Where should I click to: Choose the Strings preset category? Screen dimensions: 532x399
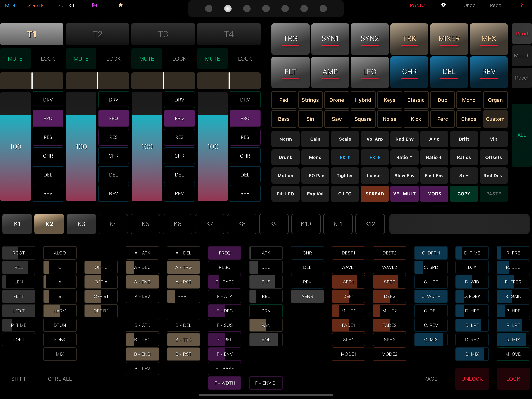(310, 100)
